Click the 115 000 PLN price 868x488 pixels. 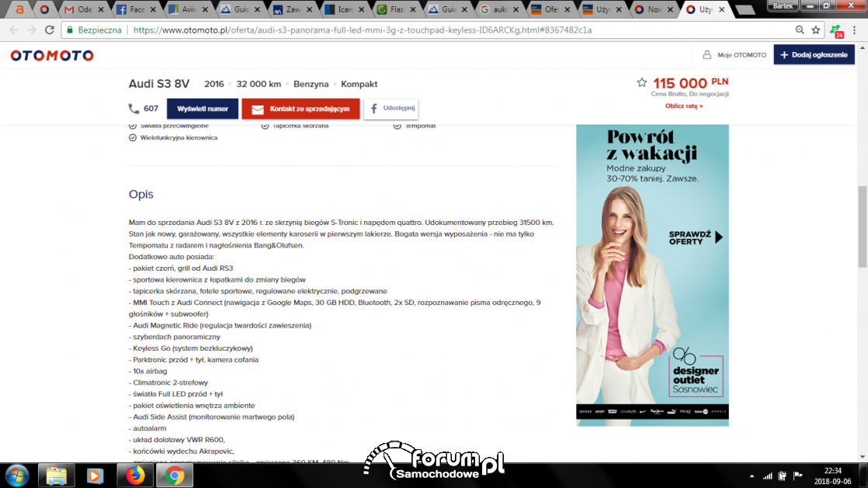[x=691, y=83]
